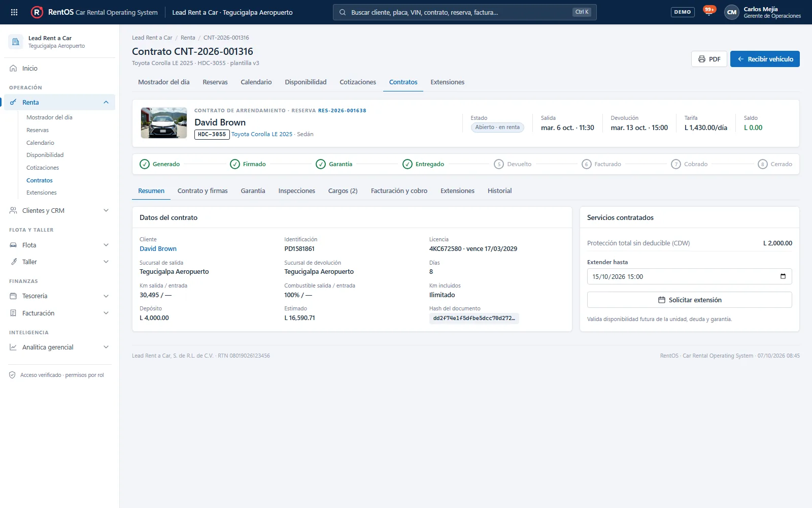Click the Taller wrench icon

coord(13,262)
